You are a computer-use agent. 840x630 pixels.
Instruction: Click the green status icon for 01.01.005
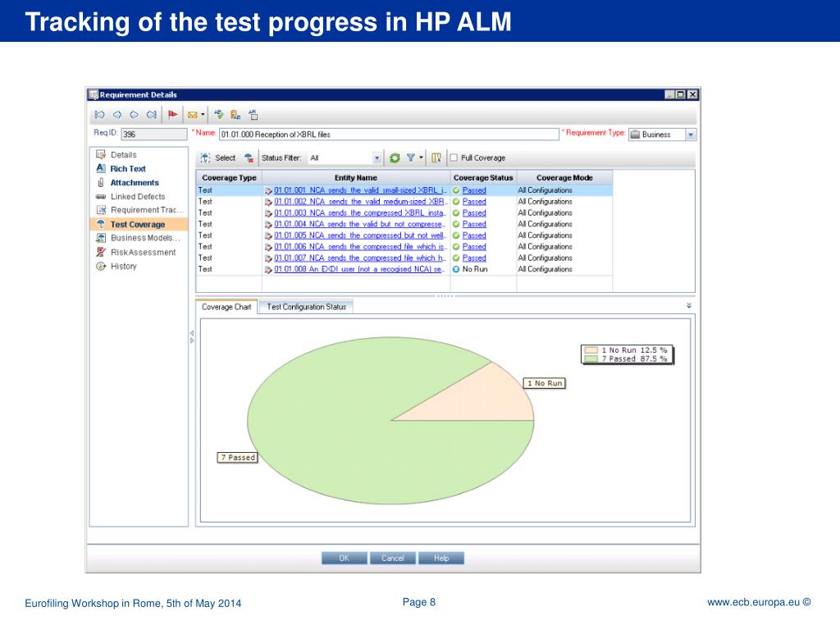click(x=456, y=235)
